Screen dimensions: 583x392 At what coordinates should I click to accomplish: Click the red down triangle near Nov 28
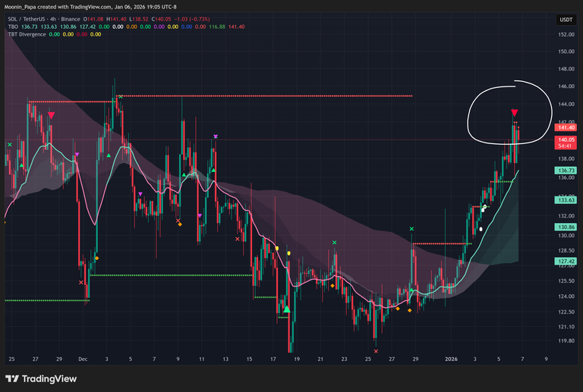click(51, 115)
